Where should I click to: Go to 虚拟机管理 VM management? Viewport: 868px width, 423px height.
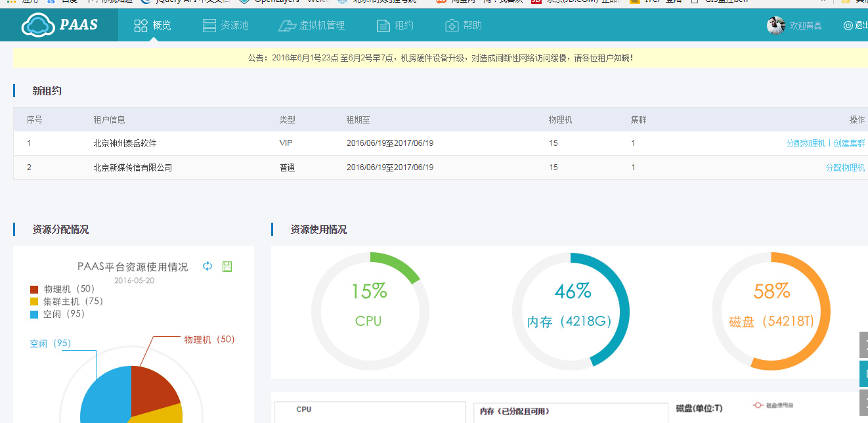tap(311, 26)
